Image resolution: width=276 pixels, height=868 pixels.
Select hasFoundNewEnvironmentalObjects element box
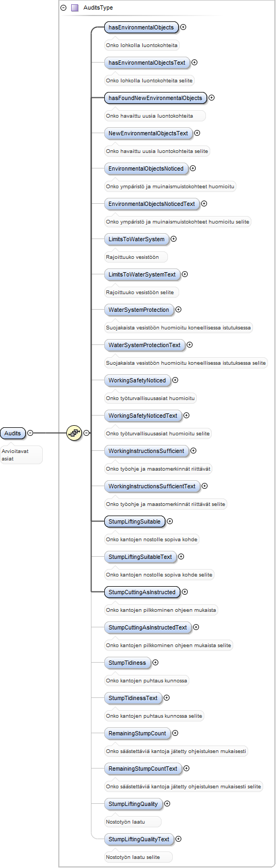point(156,98)
